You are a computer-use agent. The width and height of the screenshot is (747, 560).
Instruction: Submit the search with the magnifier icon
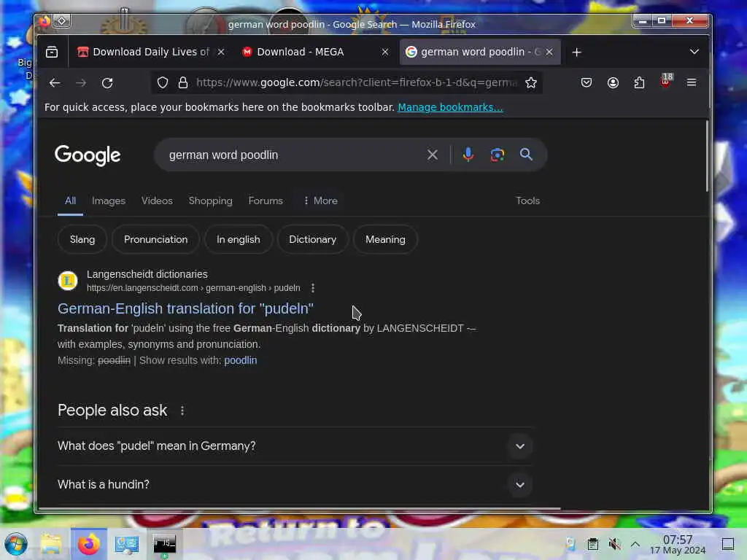click(526, 155)
